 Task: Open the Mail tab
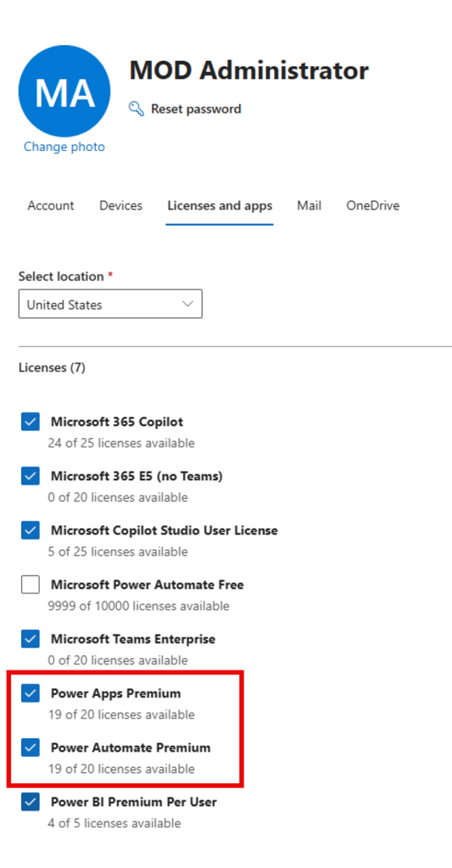coord(310,205)
